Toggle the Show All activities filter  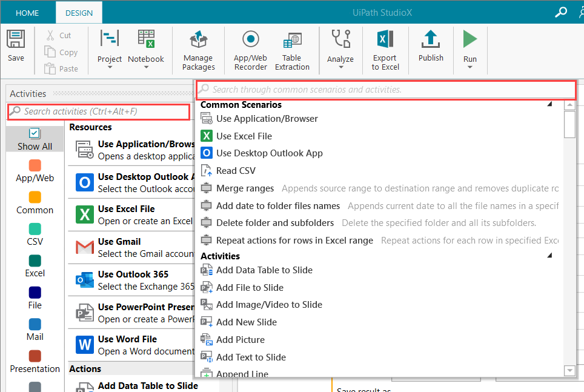[35, 139]
